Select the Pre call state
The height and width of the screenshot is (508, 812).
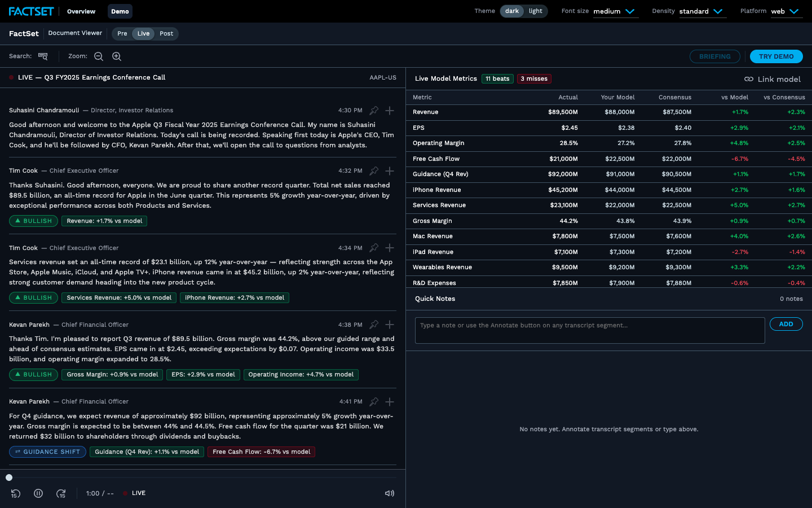[x=122, y=34]
